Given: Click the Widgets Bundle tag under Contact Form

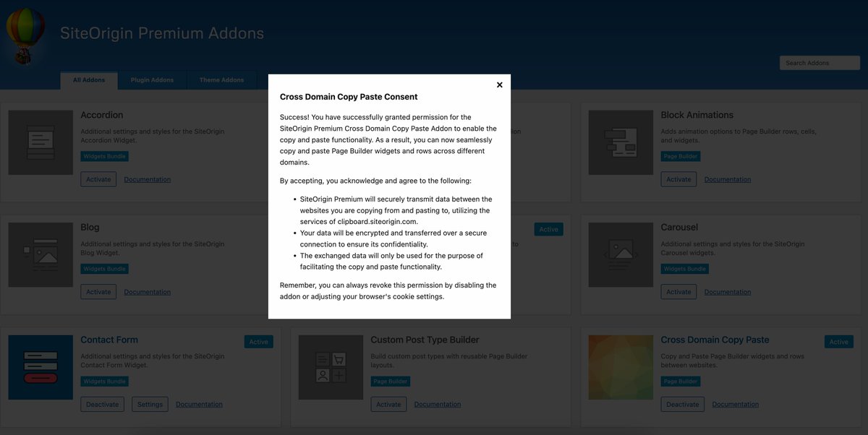Looking at the screenshot, I should (105, 381).
